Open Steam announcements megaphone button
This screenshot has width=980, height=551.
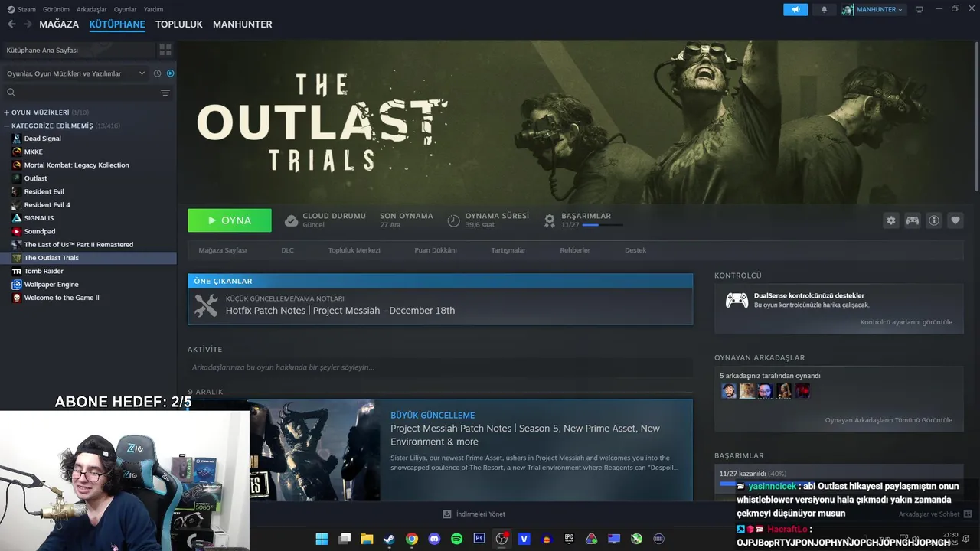point(795,9)
